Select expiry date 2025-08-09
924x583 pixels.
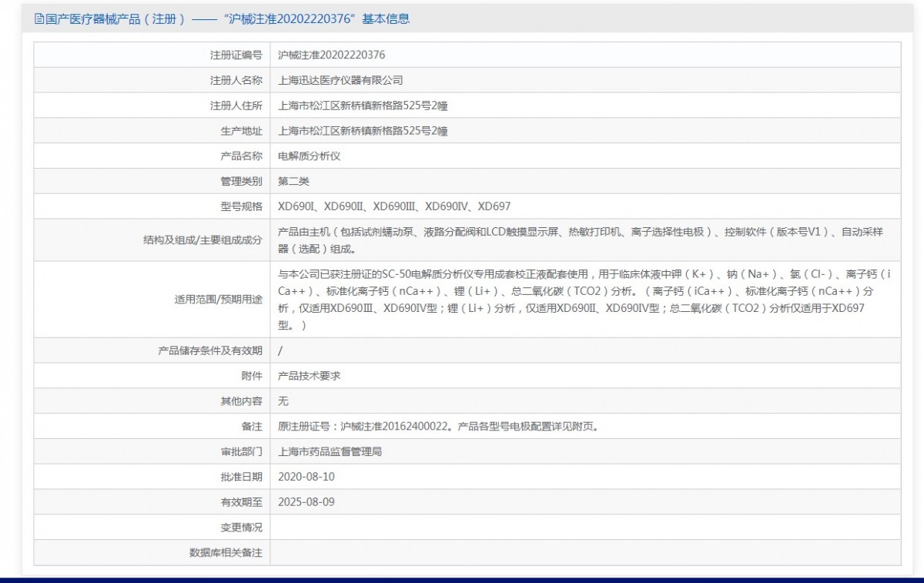point(306,502)
